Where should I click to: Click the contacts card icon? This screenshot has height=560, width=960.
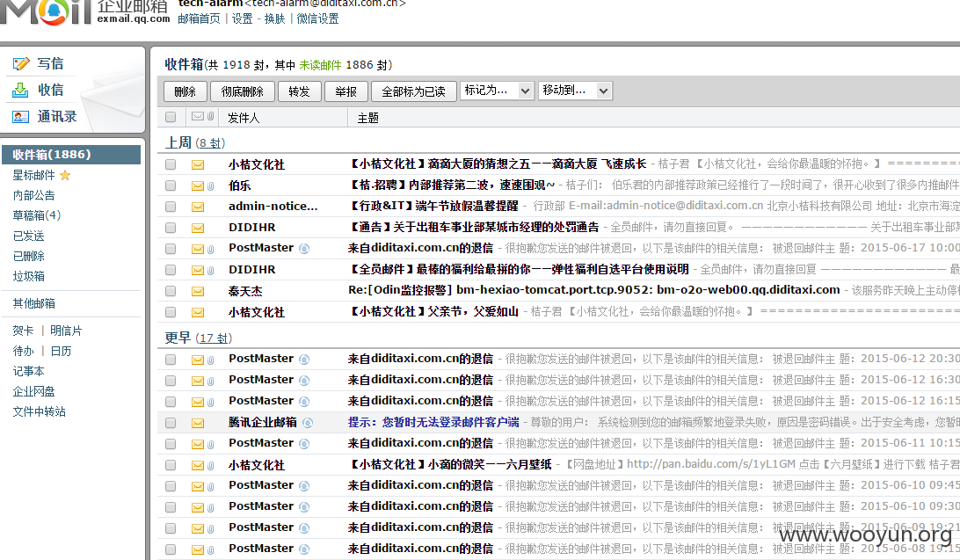tap(20, 116)
